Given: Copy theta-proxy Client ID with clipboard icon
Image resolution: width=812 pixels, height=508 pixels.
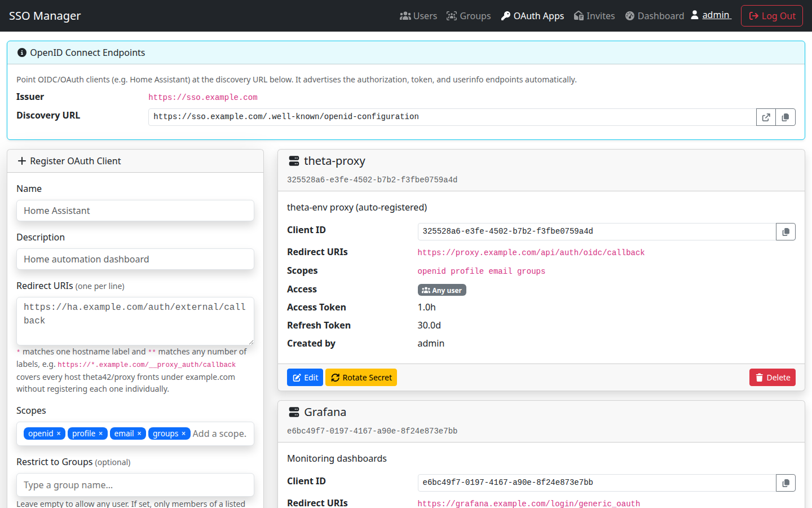Looking at the screenshot, I should pos(786,231).
